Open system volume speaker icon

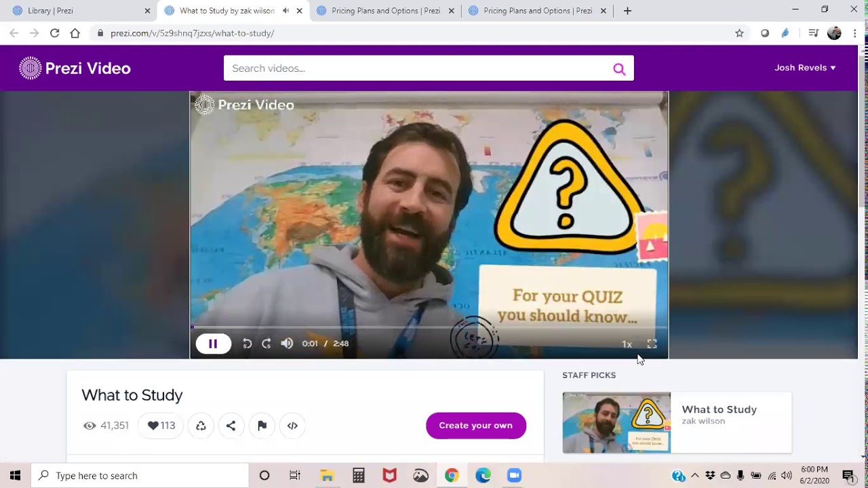(x=786, y=476)
